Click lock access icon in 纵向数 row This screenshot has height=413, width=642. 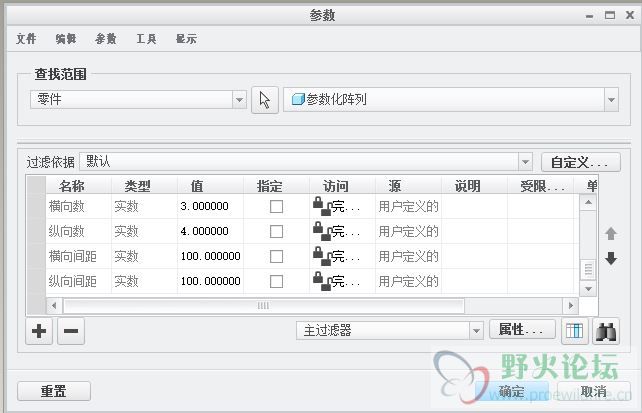pyautogui.click(x=322, y=231)
